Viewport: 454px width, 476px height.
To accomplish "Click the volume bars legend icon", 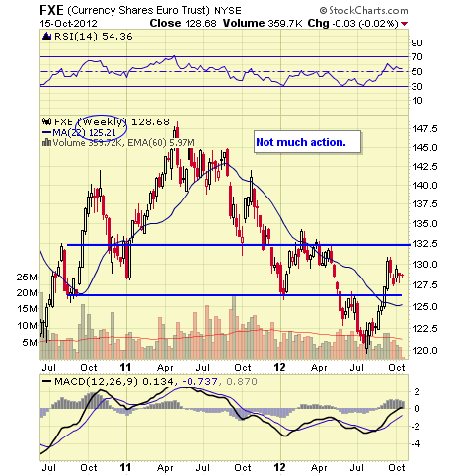I will coord(47,143).
